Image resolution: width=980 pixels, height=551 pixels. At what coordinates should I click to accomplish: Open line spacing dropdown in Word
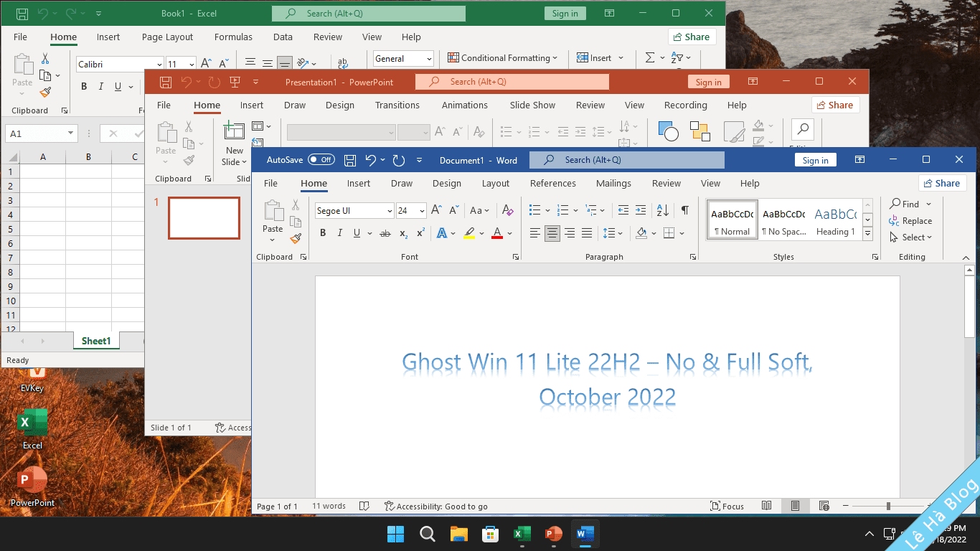click(613, 232)
